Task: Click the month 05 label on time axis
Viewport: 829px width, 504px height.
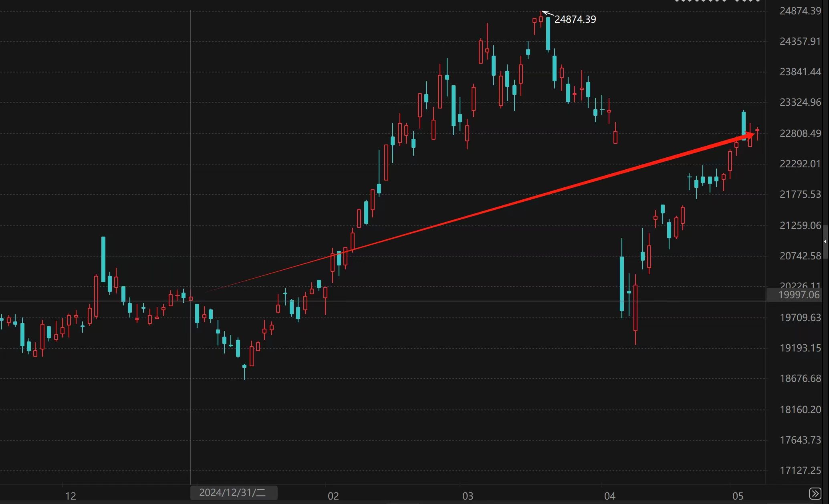Action: coord(738,496)
